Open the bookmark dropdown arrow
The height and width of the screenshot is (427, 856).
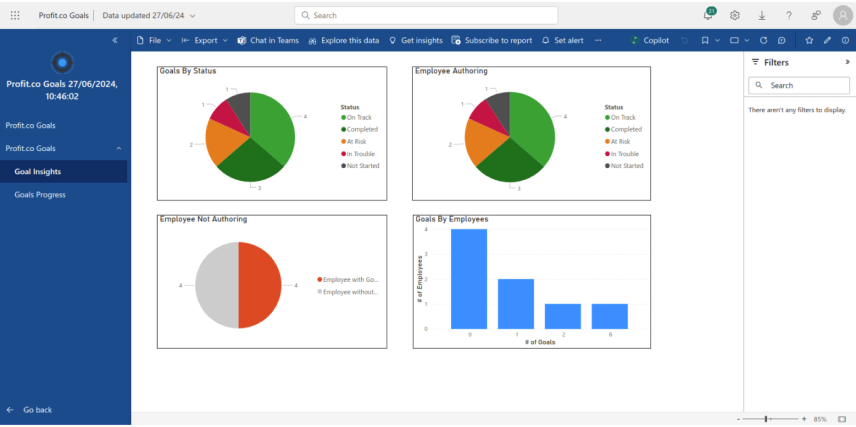point(717,40)
